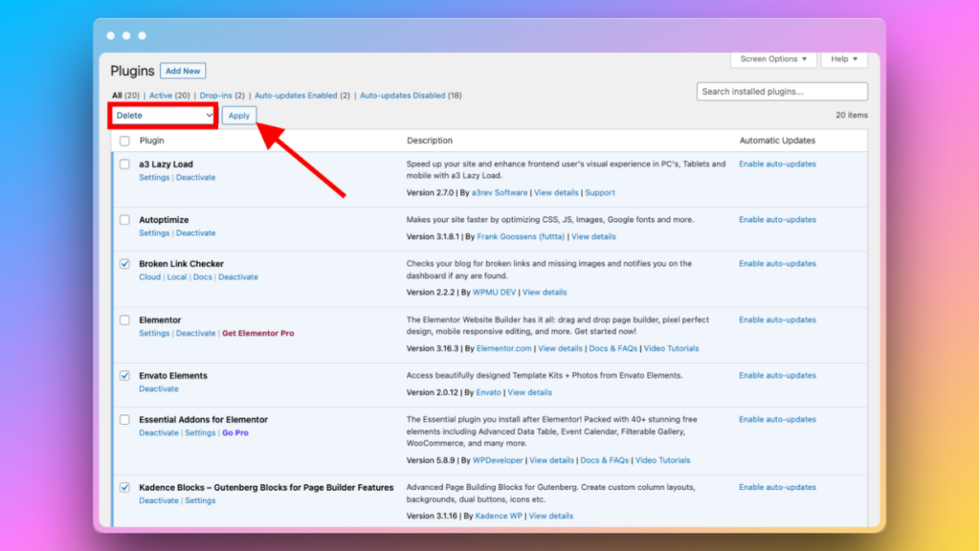Open Settings for Autoptimize
980x551 pixels.
tap(154, 233)
